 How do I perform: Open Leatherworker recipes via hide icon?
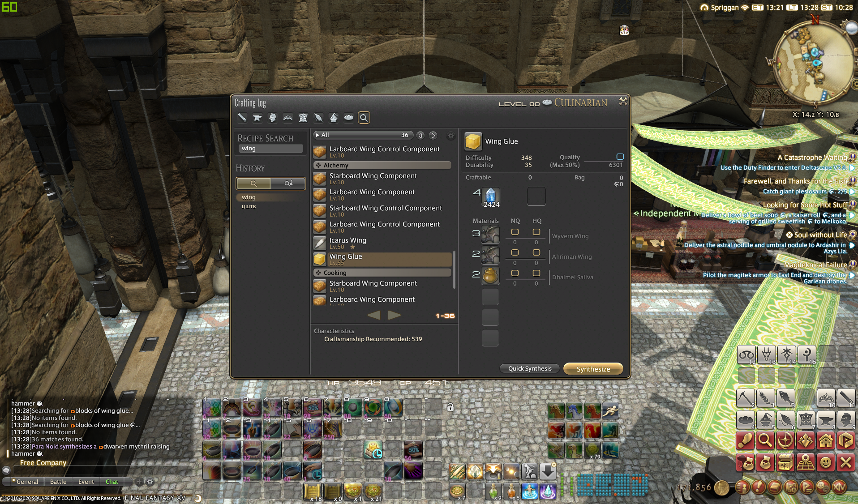303,118
